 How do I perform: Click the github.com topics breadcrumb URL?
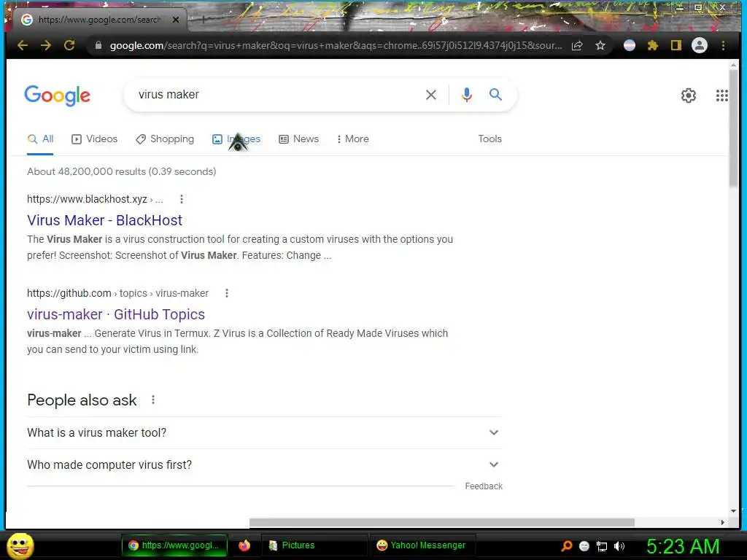tap(117, 293)
